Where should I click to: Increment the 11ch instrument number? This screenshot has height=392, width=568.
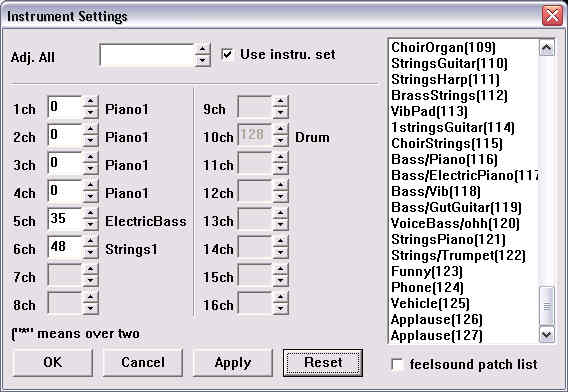pyautogui.click(x=280, y=157)
